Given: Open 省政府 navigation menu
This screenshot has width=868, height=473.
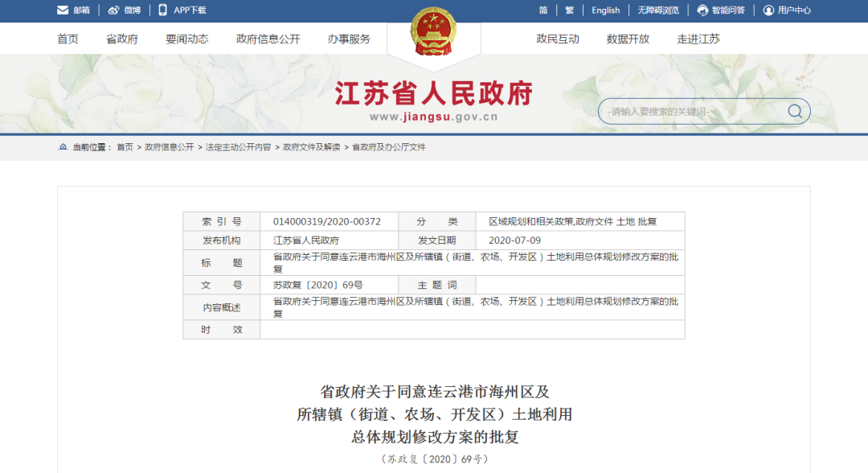Looking at the screenshot, I should [x=122, y=39].
